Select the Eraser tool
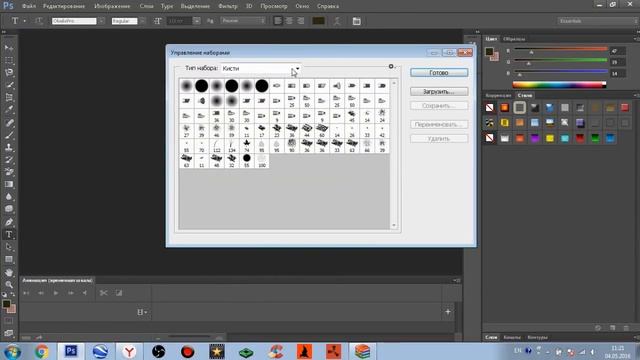The height and width of the screenshot is (360, 640). [9, 172]
